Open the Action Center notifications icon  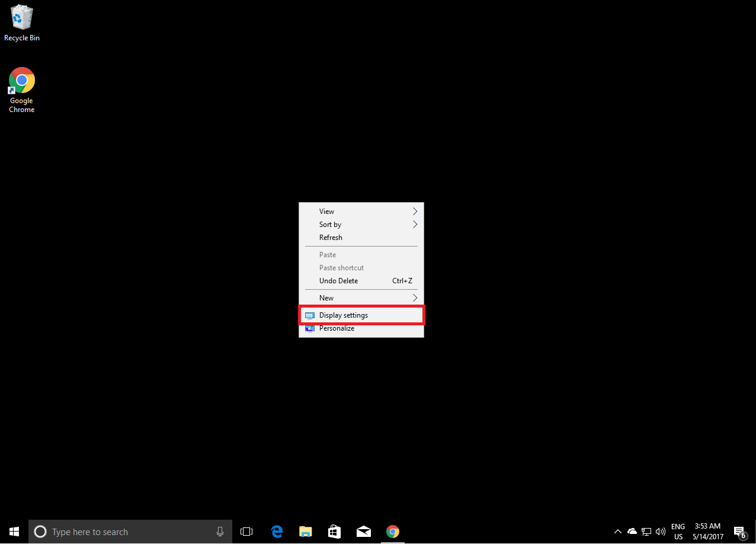[739, 532]
